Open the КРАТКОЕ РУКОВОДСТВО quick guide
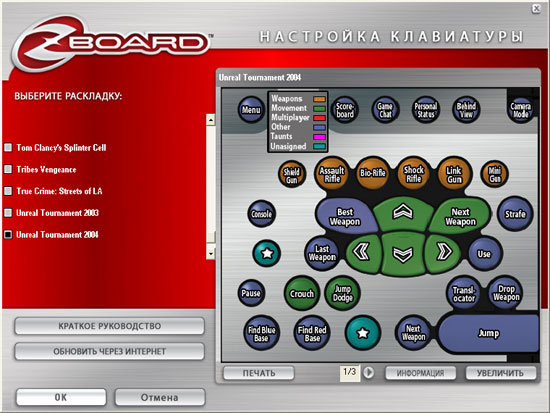550x413 pixels. tap(109, 326)
